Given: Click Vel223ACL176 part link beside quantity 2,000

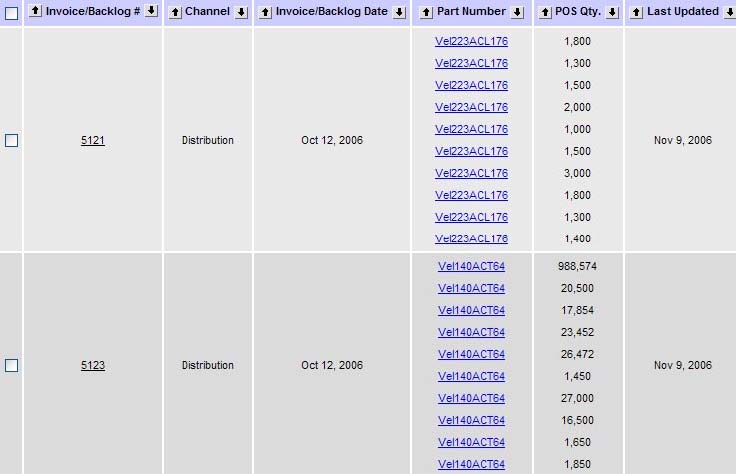Looking at the screenshot, I should click(471, 107).
